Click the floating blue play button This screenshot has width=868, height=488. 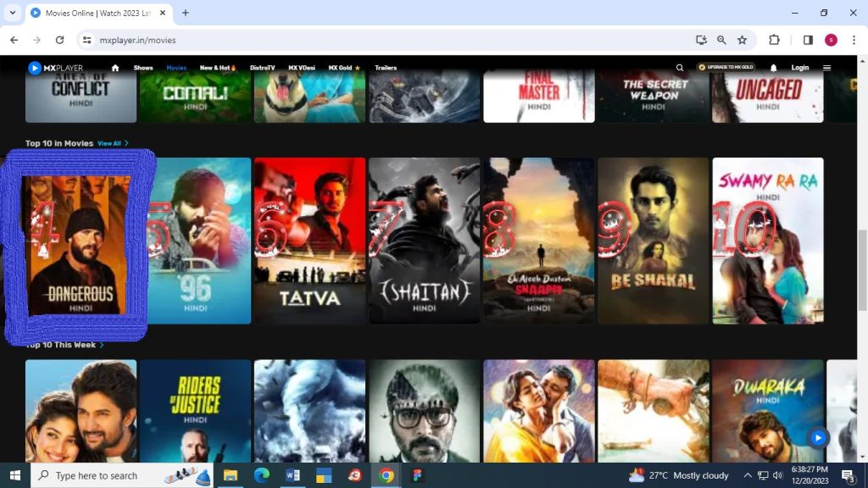pyautogui.click(x=818, y=438)
